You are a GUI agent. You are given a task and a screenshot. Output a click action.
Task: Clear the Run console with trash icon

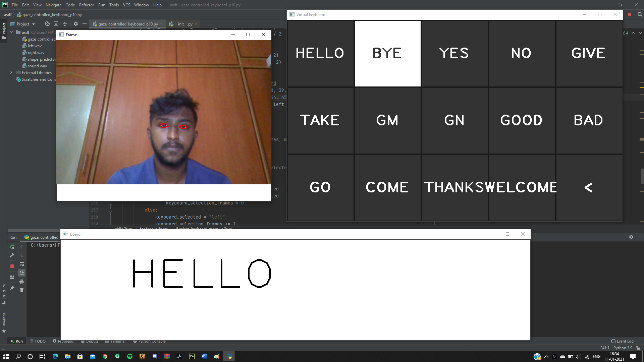(22, 290)
